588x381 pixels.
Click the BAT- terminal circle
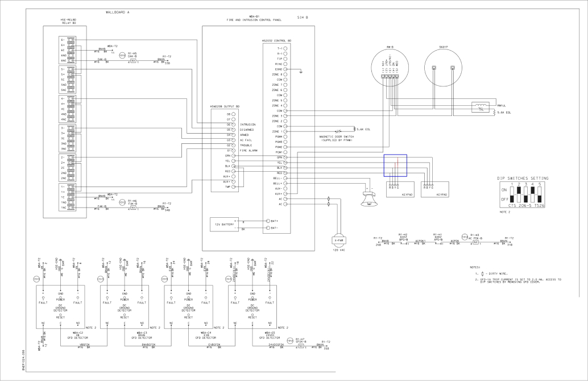(268, 228)
